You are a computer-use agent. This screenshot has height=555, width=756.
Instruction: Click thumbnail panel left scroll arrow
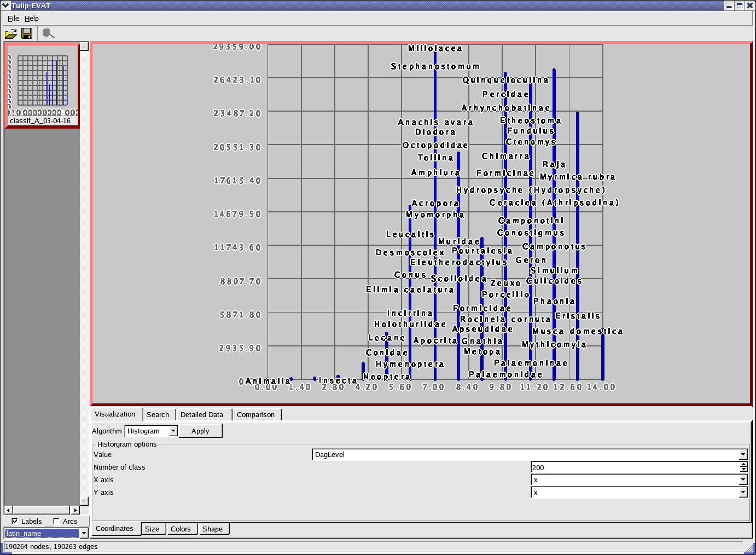(8, 510)
